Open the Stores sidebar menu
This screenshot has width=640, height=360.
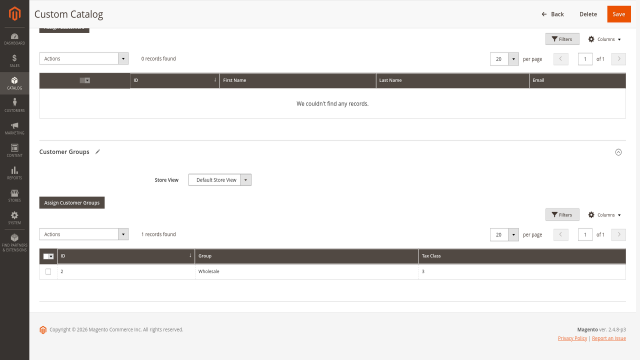(14, 196)
